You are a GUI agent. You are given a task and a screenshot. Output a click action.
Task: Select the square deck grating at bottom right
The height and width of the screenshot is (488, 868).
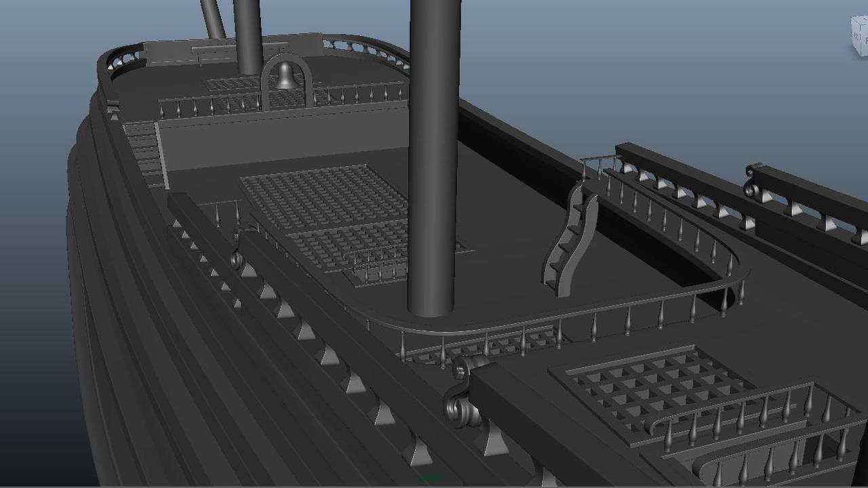tap(651, 386)
